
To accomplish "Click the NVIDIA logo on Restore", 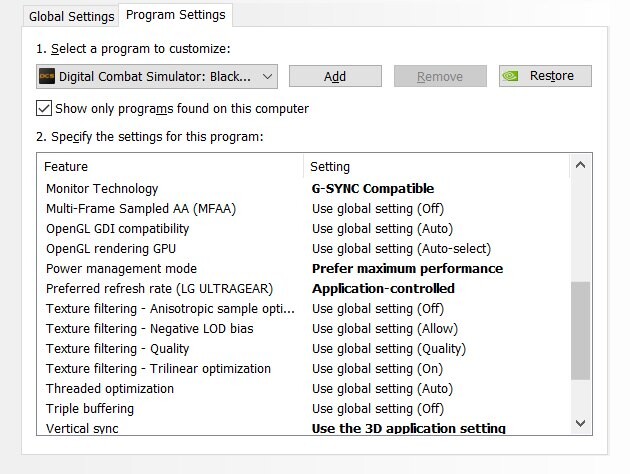I will (x=511, y=76).
